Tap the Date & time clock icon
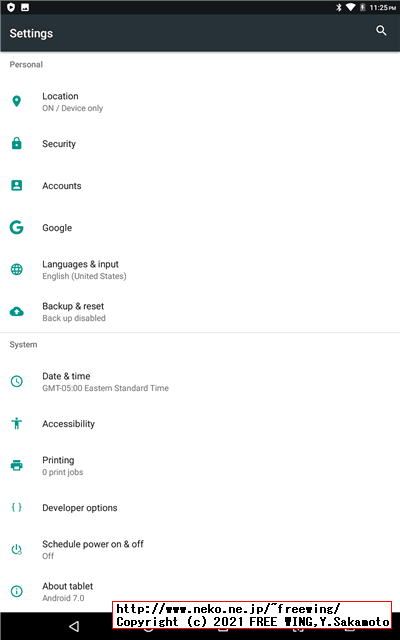 coord(16,381)
